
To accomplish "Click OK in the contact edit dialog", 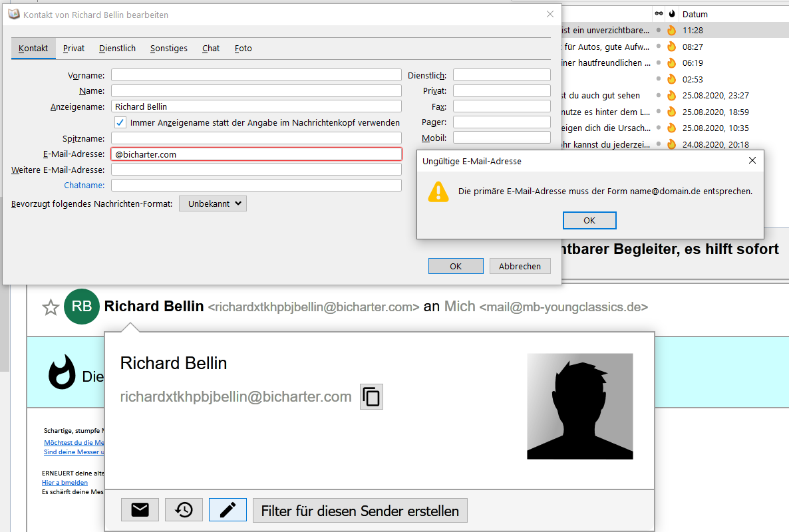I will tap(456, 266).
